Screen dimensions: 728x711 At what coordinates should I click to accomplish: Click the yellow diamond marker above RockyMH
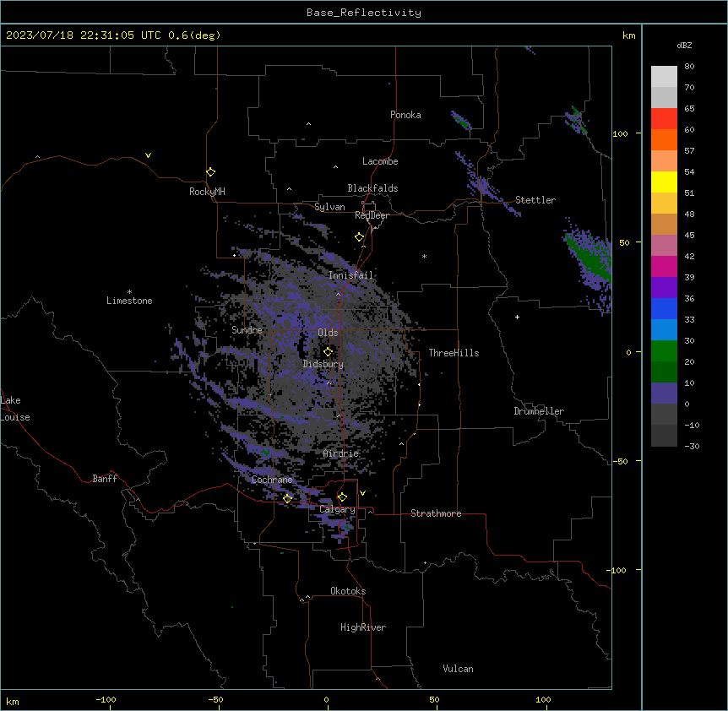pyautogui.click(x=211, y=172)
